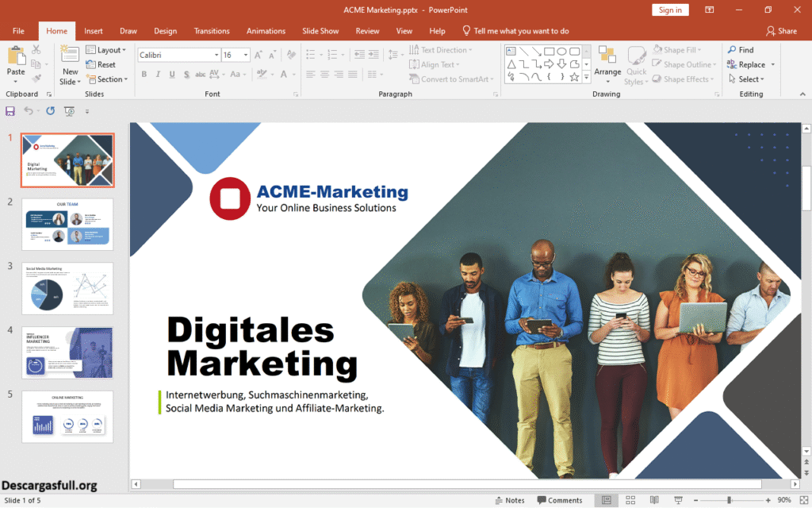Switch to the Insert tab
812x508 pixels.
(94, 31)
